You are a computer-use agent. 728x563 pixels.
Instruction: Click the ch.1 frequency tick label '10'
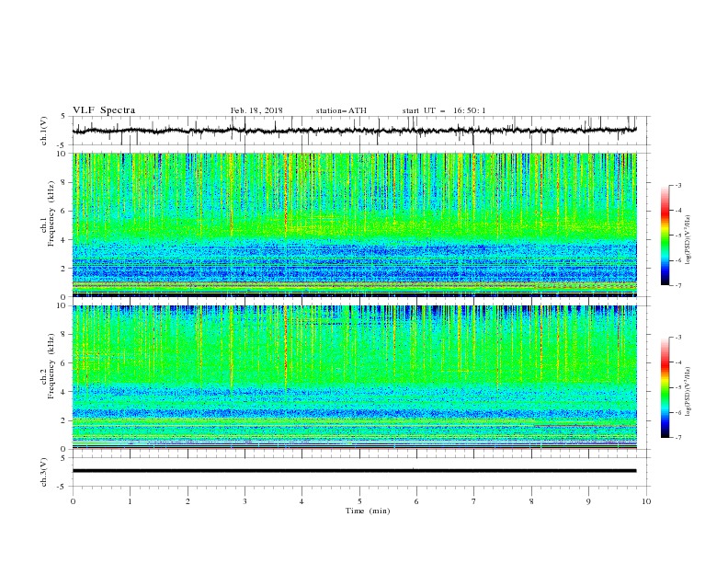coord(63,154)
